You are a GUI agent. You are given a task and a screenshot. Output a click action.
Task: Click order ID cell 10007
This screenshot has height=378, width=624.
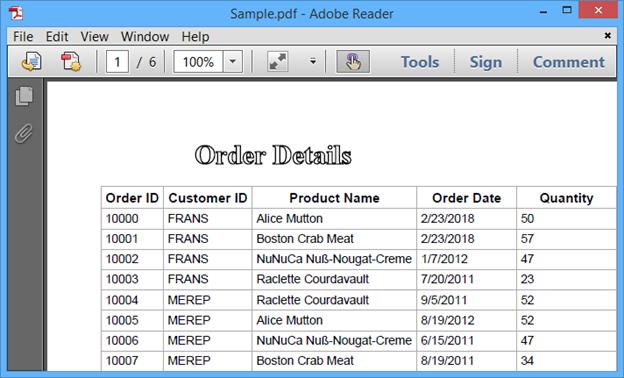point(122,361)
